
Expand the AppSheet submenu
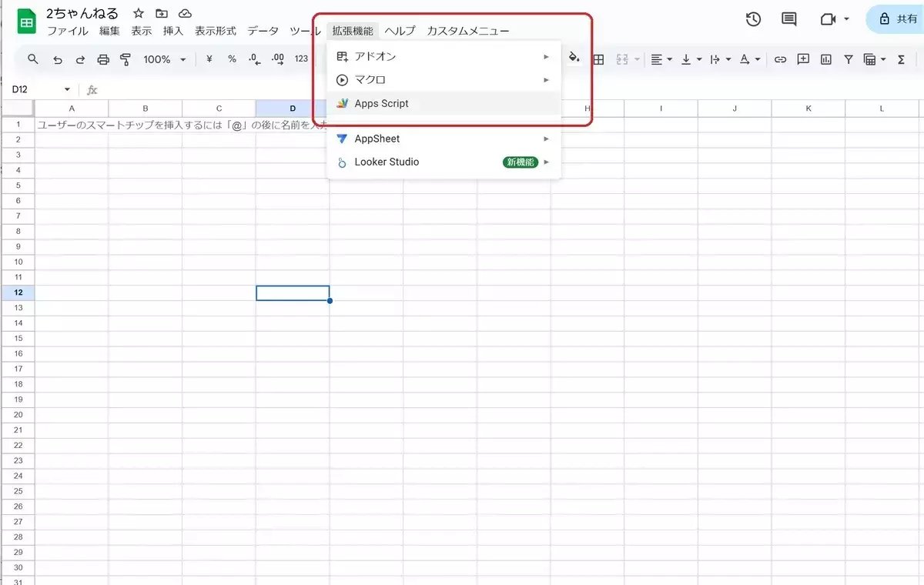pos(444,139)
